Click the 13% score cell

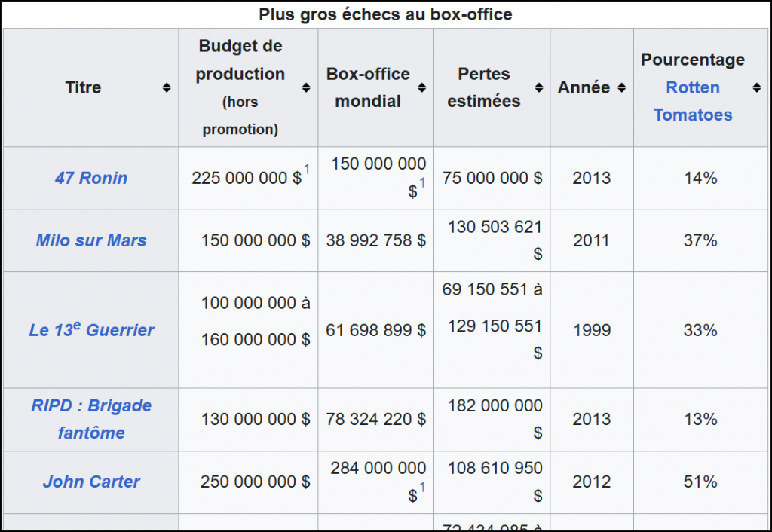coord(700,419)
